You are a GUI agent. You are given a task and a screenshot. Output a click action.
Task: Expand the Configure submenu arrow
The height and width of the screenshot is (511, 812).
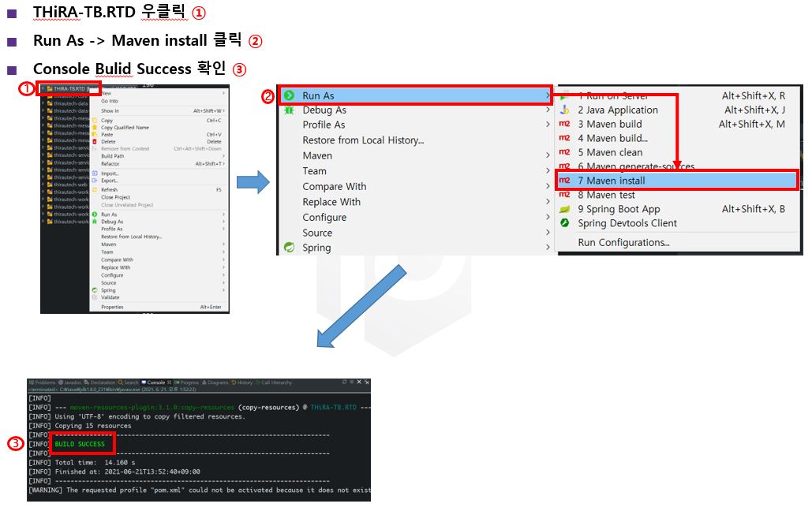(548, 218)
